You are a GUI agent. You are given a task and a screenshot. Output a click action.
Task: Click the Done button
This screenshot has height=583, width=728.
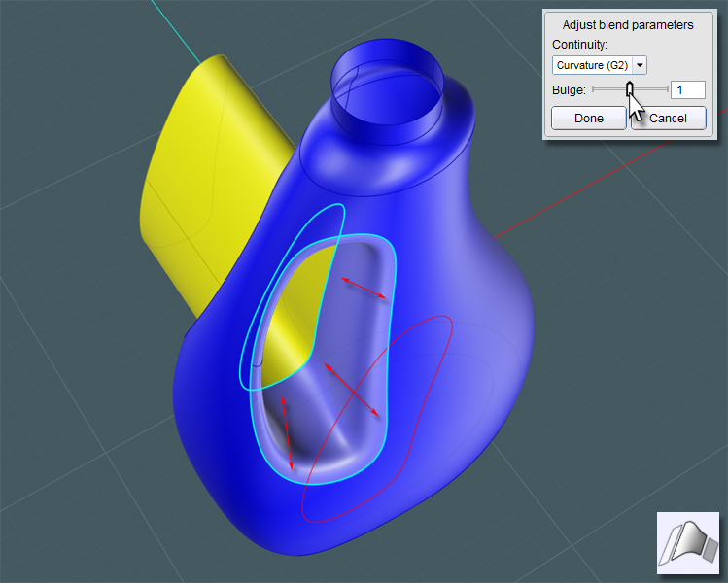pyautogui.click(x=589, y=118)
